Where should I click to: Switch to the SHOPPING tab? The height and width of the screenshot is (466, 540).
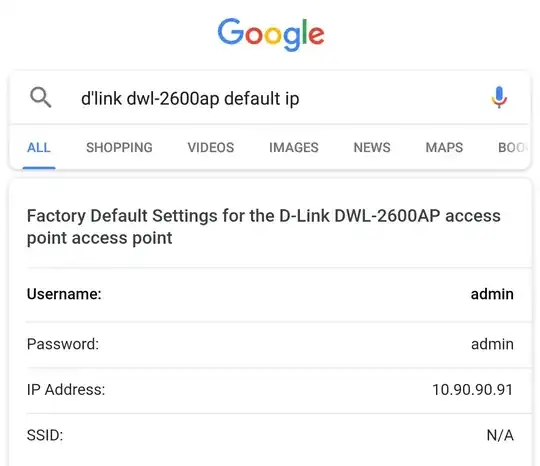point(119,147)
